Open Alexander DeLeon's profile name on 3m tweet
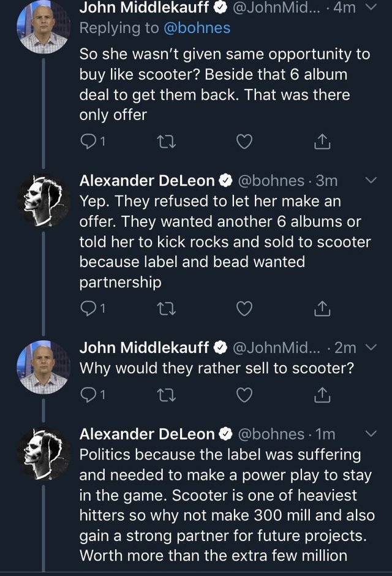The height and width of the screenshot is (576, 392). pyautogui.click(x=147, y=181)
